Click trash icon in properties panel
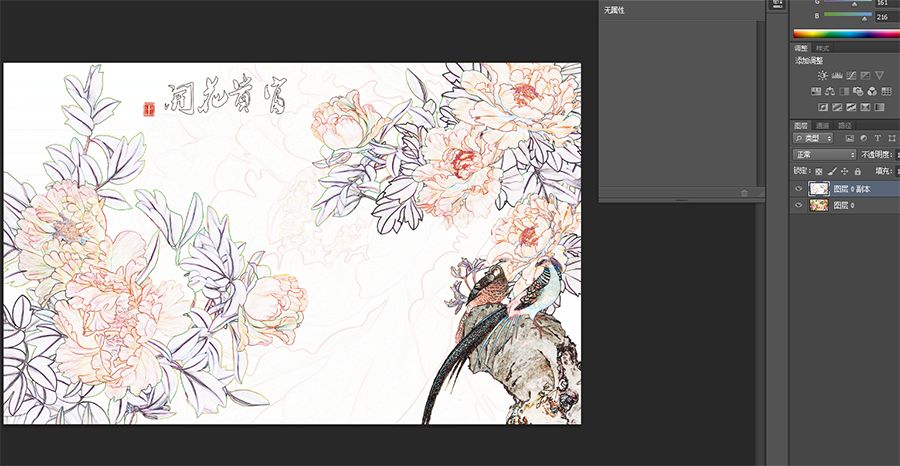 (744, 193)
